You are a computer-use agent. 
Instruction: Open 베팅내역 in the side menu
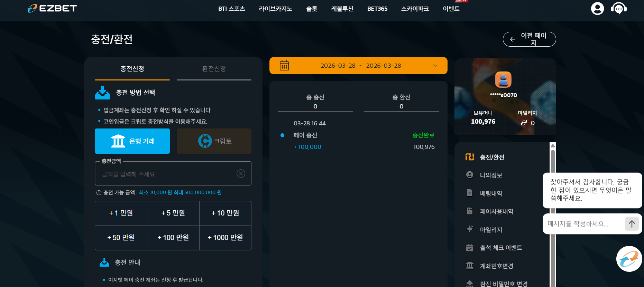(491, 193)
